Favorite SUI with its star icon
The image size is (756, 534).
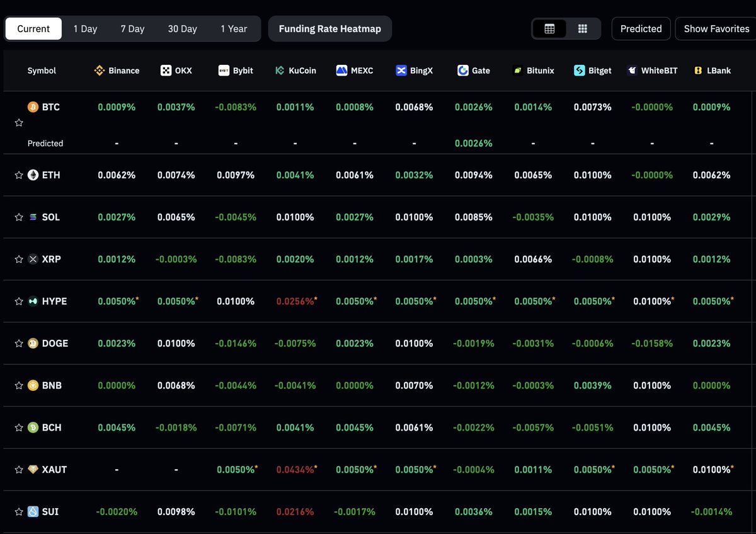pos(19,512)
